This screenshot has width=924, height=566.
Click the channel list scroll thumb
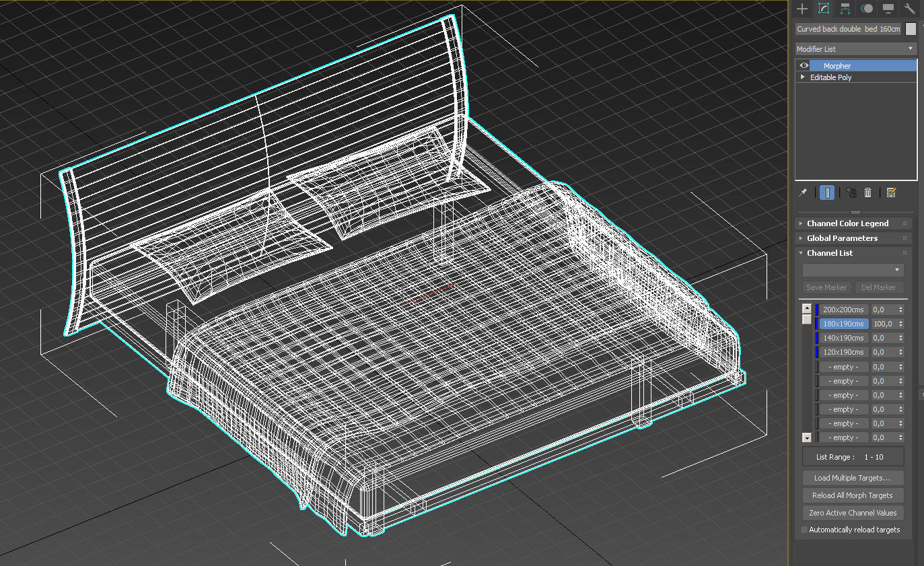(x=807, y=320)
